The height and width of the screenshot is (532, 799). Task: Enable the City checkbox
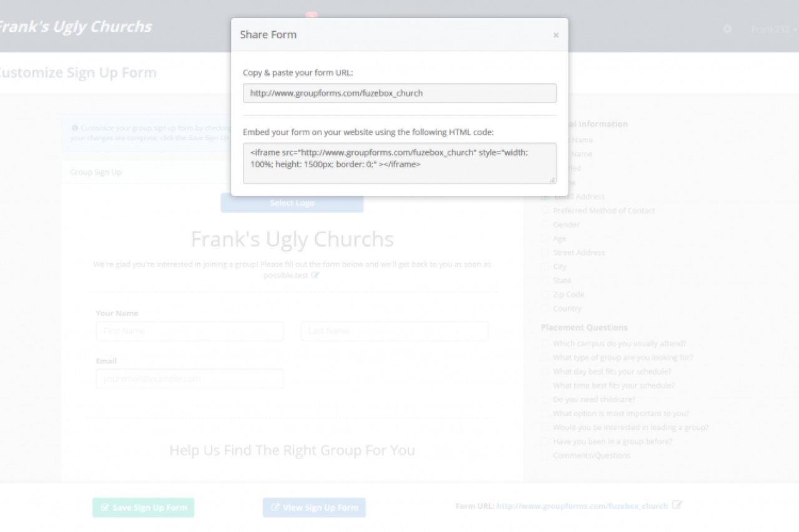click(x=545, y=266)
